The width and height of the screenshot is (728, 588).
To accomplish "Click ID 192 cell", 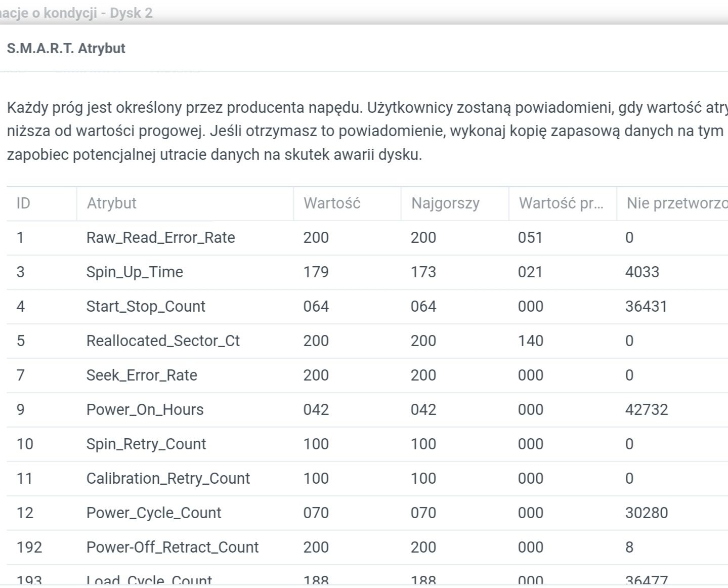I will tap(29, 548).
